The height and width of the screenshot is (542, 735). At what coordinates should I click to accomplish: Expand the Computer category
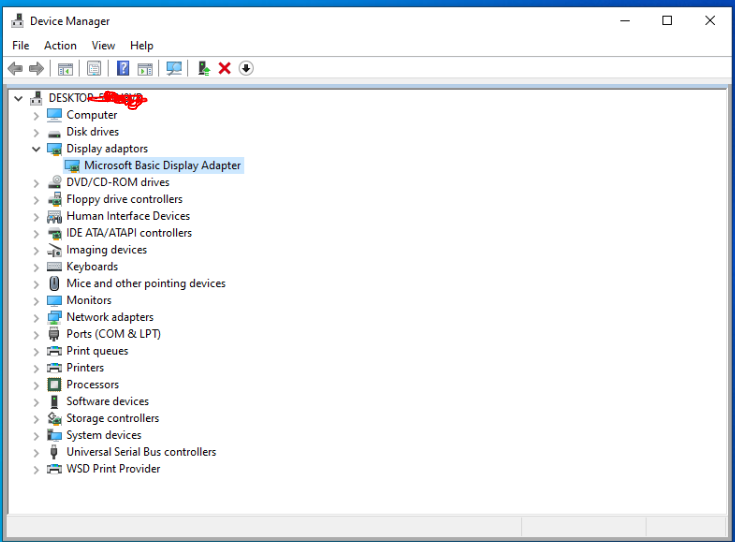coord(36,116)
